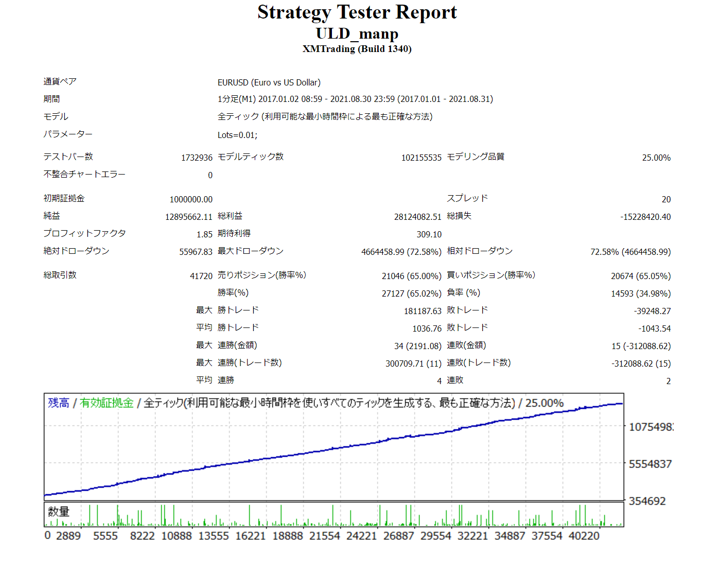Click the EURUSD (Euro vs US Dollar) value
721x588 pixels.
(269, 82)
